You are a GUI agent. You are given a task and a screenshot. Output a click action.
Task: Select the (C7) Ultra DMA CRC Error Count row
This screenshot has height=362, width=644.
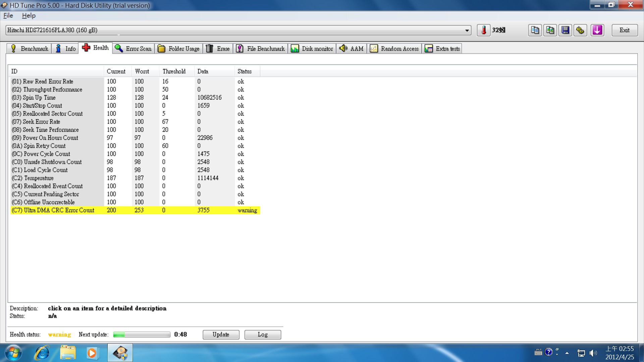point(135,210)
